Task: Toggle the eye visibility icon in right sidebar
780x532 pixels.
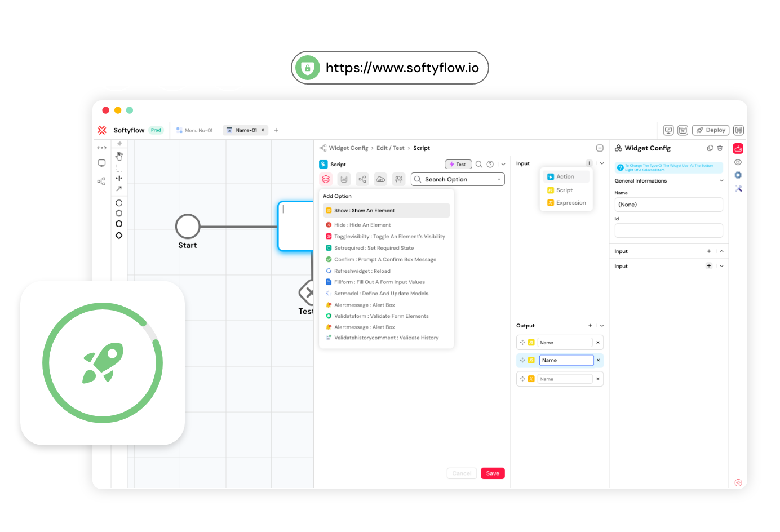Action: 738,162
